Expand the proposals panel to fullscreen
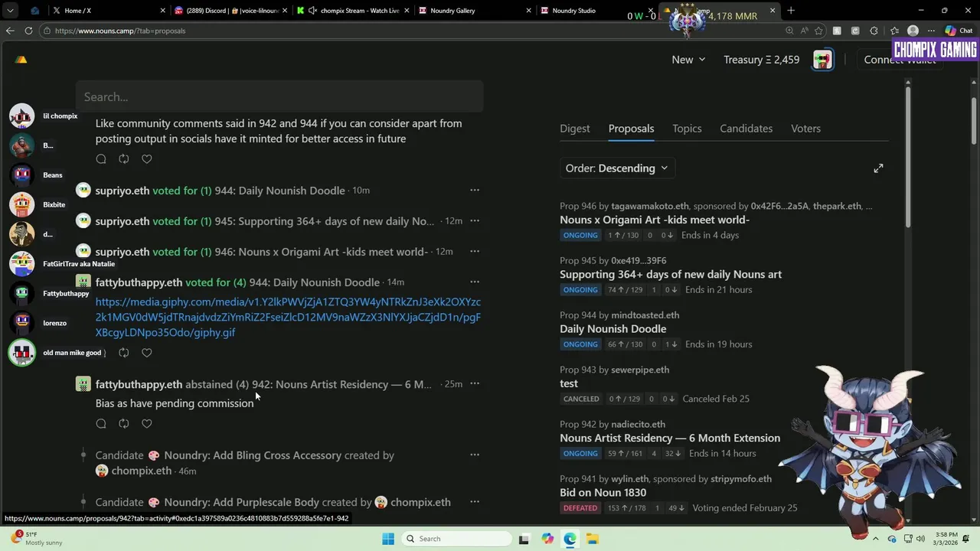 878,168
